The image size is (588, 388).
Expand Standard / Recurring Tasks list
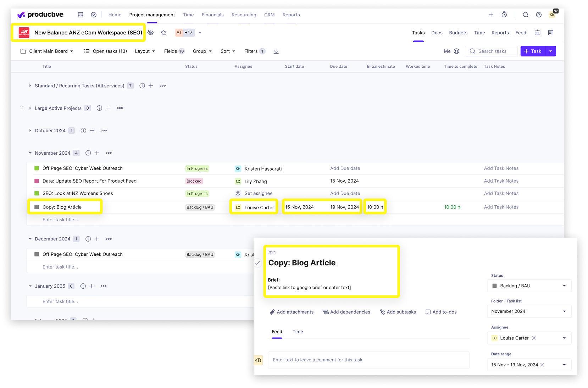pyautogui.click(x=30, y=86)
